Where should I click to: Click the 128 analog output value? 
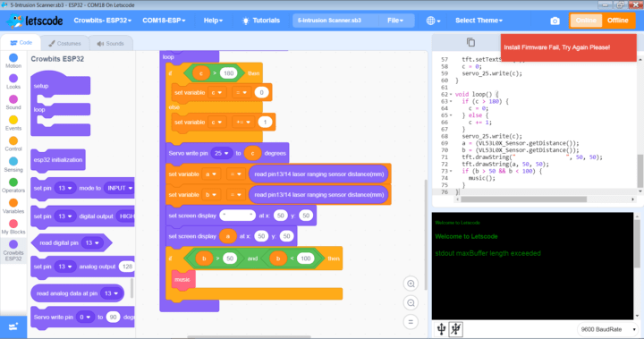click(127, 267)
